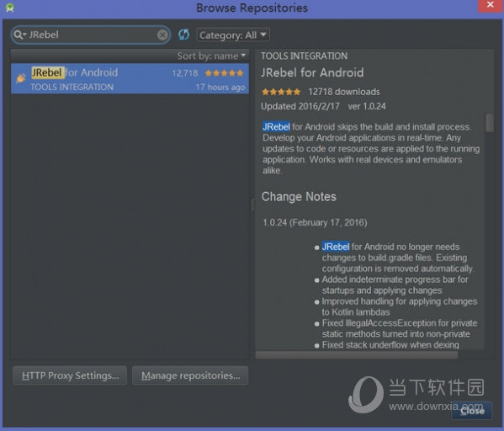
Task: Click the vertical scrollbar in description pane
Action: pos(490,122)
